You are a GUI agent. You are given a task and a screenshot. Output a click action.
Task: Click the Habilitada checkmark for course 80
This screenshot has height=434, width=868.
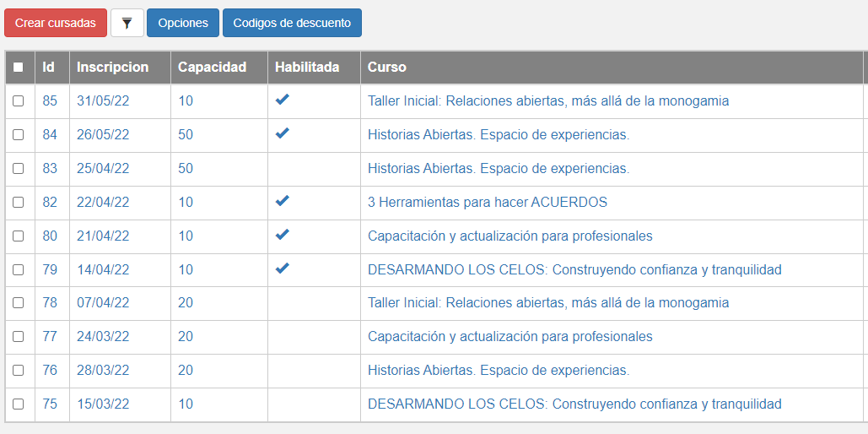pos(283,235)
